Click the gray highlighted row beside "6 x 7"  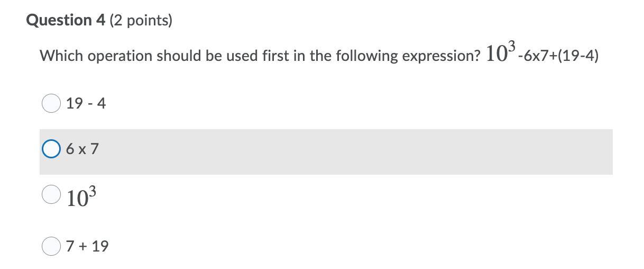326,152
